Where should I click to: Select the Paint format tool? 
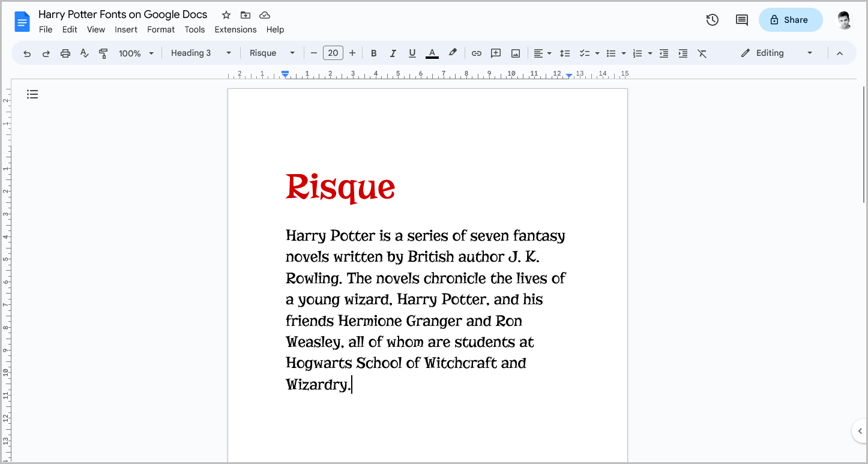[103, 53]
